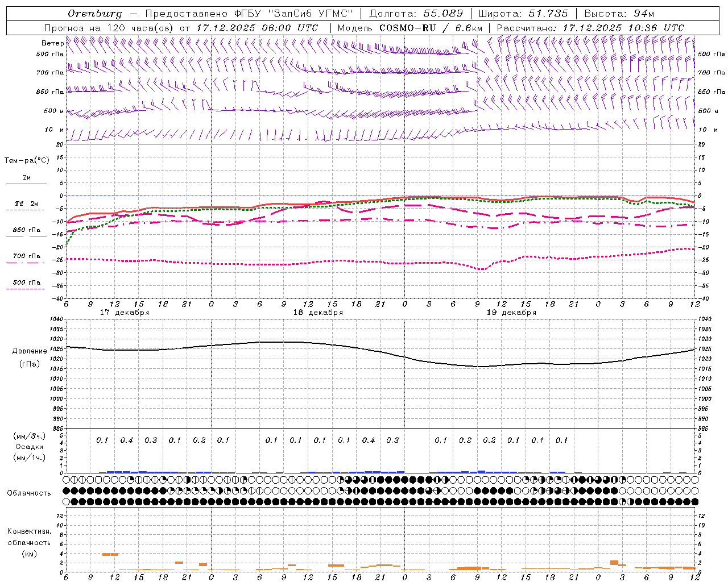The height and width of the screenshot is (582, 728).
Task: Click the Осадки precipitation label
Action: click(x=30, y=447)
